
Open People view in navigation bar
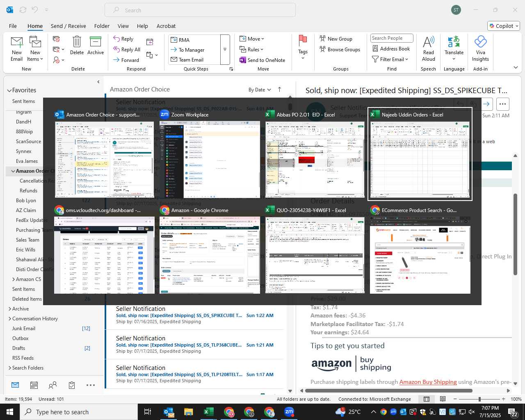click(52, 385)
